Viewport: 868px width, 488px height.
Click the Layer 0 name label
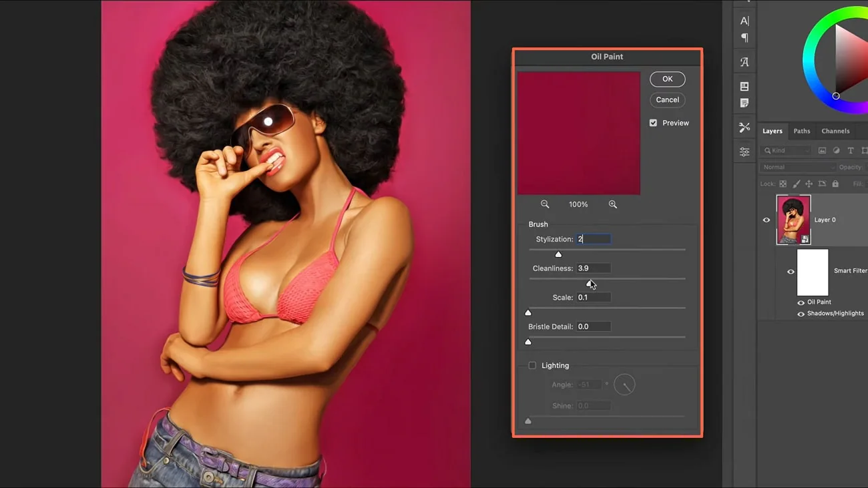pyautogui.click(x=825, y=220)
